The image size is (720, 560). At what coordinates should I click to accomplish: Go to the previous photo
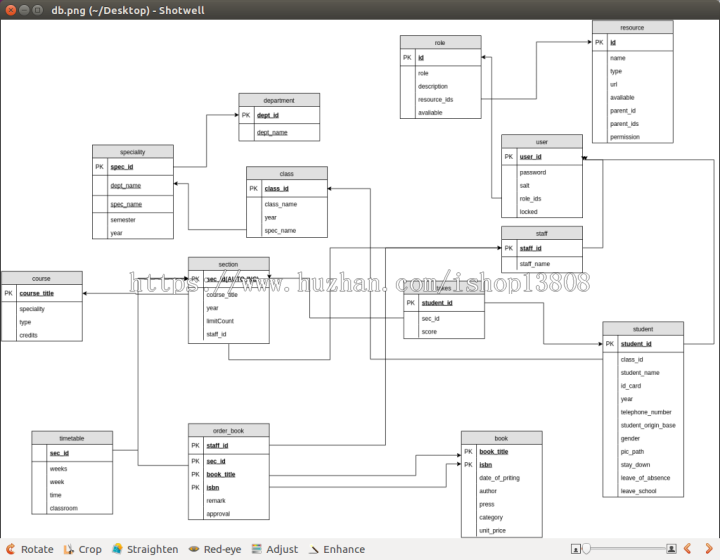tap(687, 549)
